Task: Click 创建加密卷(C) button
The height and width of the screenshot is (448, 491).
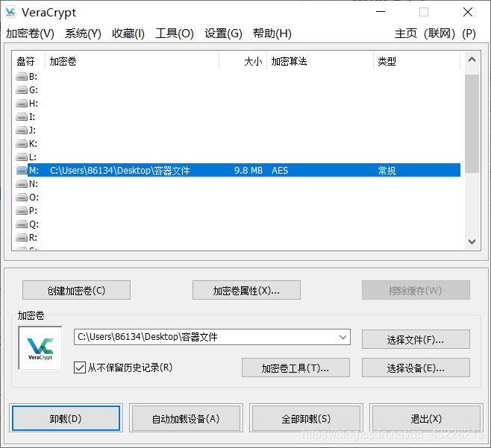Action: tap(76, 290)
